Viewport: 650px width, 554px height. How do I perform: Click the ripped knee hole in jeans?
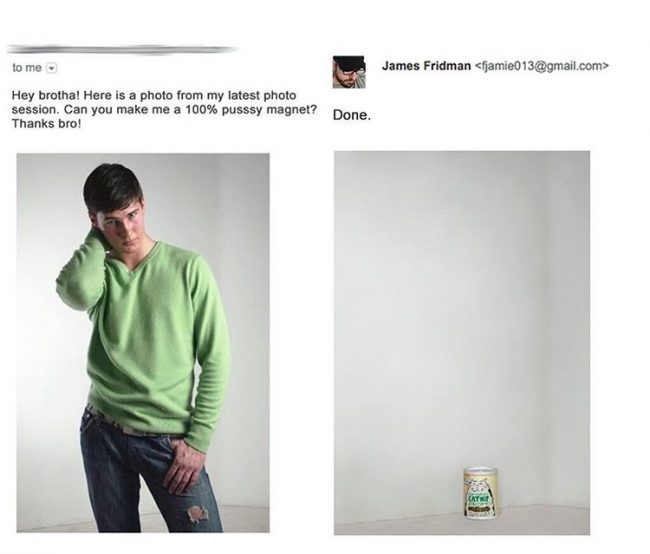coord(196,513)
